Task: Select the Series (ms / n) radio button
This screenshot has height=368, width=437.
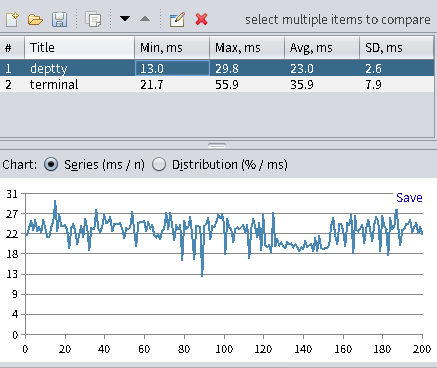Action: tap(51, 164)
